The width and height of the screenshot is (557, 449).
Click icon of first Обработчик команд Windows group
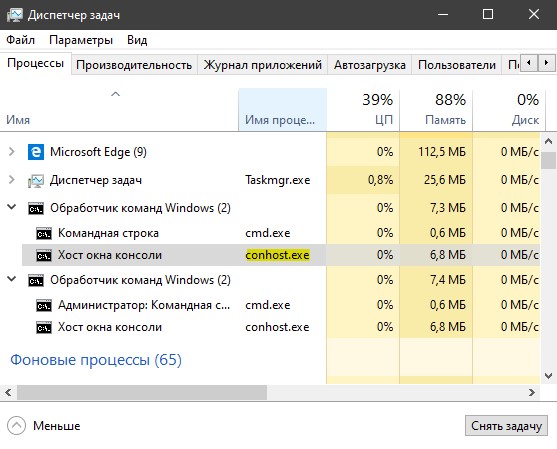pyautogui.click(x=36, y=209)
